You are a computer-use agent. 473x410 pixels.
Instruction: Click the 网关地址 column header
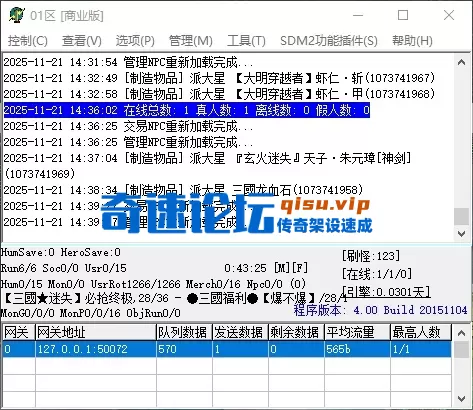click(x=96, y=332)
